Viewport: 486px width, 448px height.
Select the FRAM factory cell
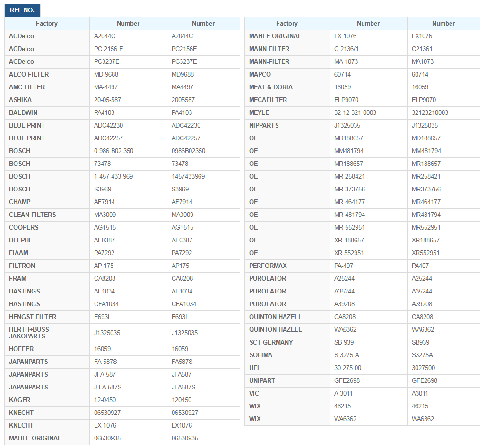(47, 278)
